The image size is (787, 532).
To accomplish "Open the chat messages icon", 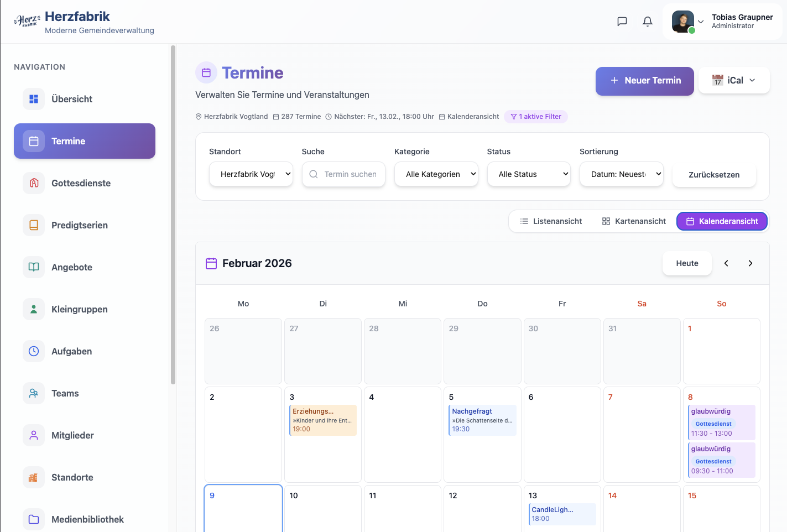I will pos(622,22).
